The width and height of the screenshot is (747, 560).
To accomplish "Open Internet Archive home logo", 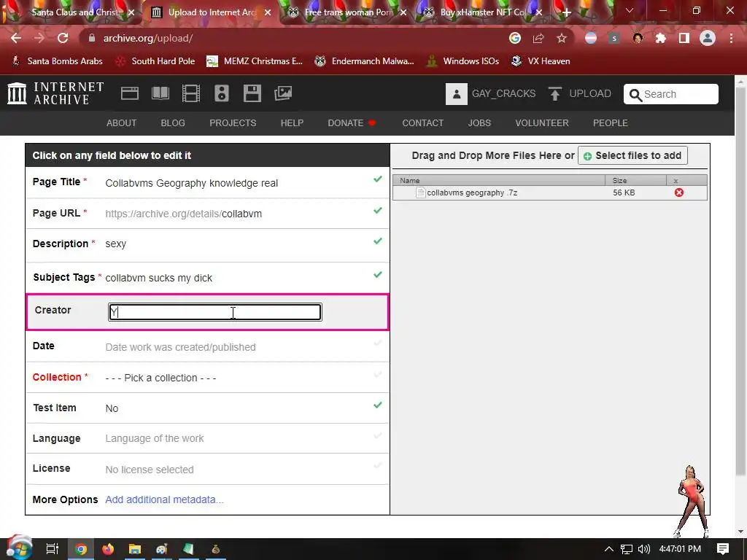I will [55, 93].
